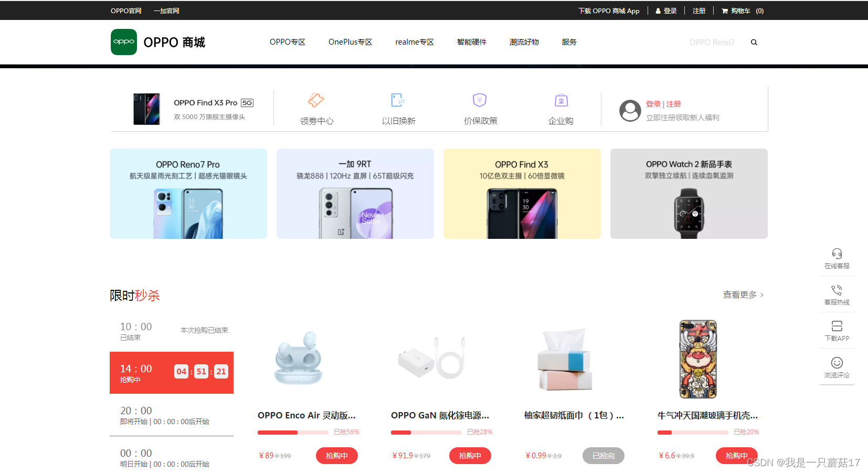Click 抢购中 button for OPPO GaN charger
The image size is (868, 473).
tap(470, 456)
